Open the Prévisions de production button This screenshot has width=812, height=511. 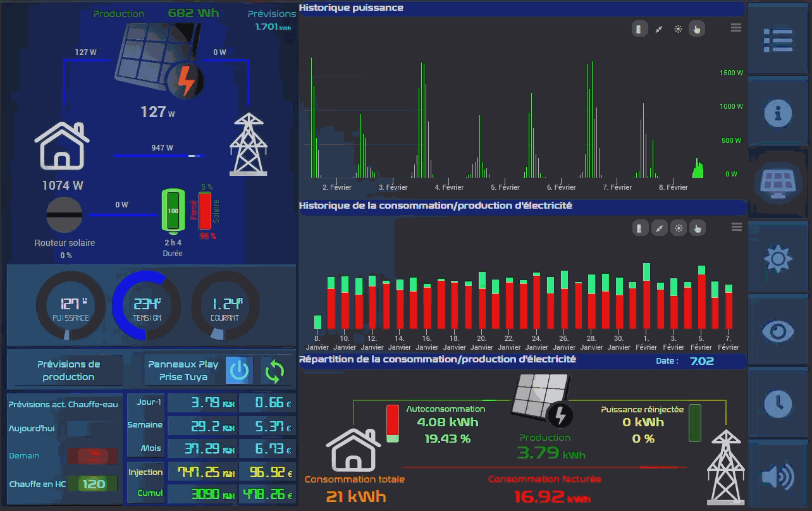click(68, 371)
